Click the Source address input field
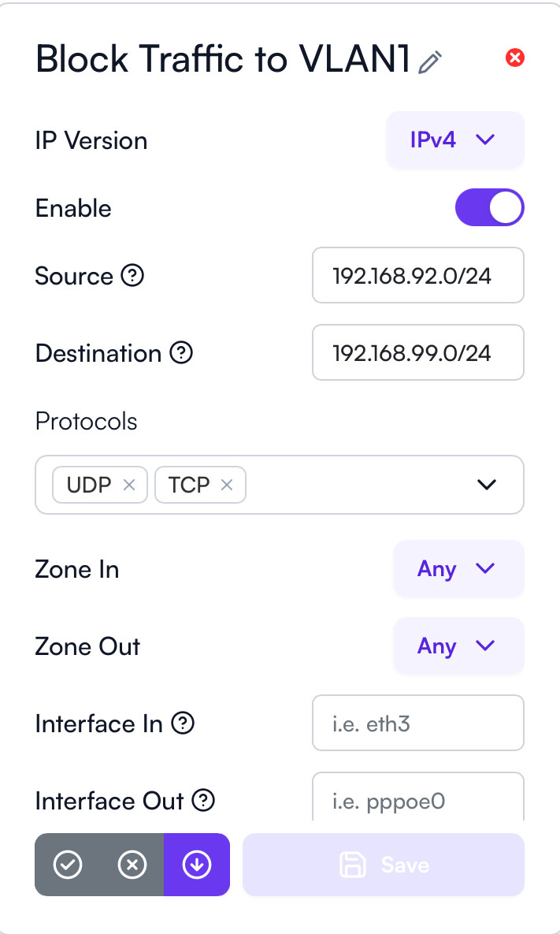Image resolution: width=560 pixels, height=934 pixels. coord(417,276)
